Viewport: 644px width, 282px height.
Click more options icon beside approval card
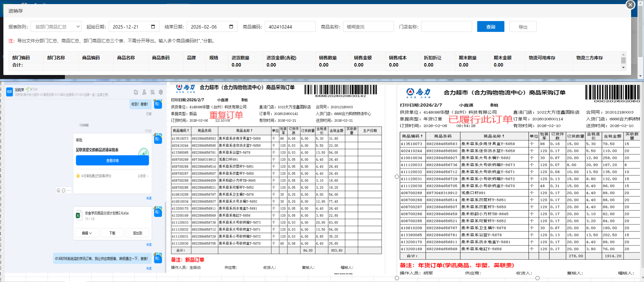(69, 190)
